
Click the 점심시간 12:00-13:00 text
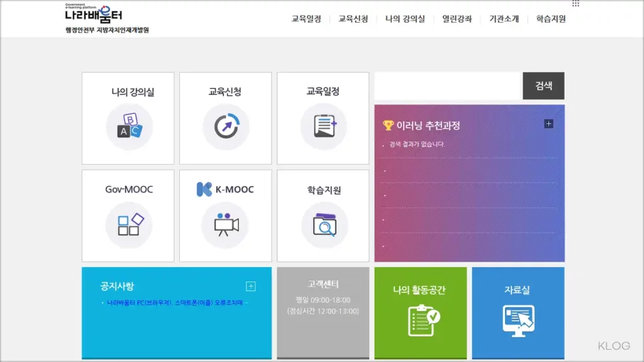tap(323, 311)
